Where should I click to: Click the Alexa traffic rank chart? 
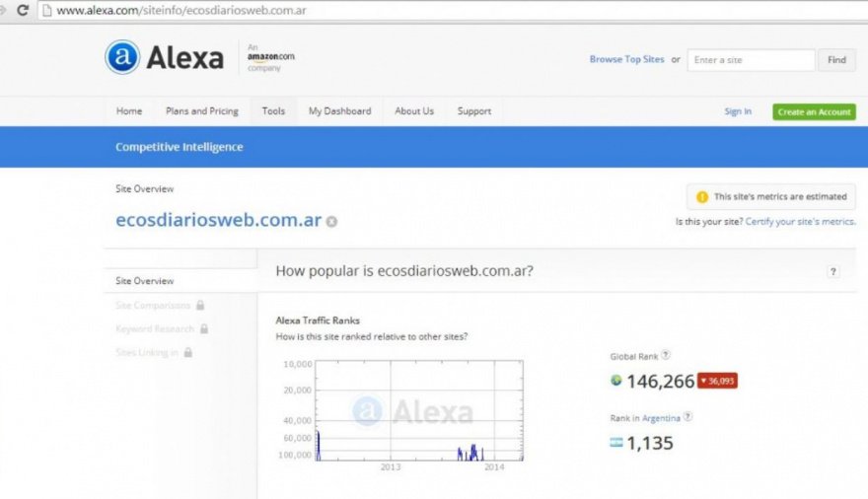[419, 410]
